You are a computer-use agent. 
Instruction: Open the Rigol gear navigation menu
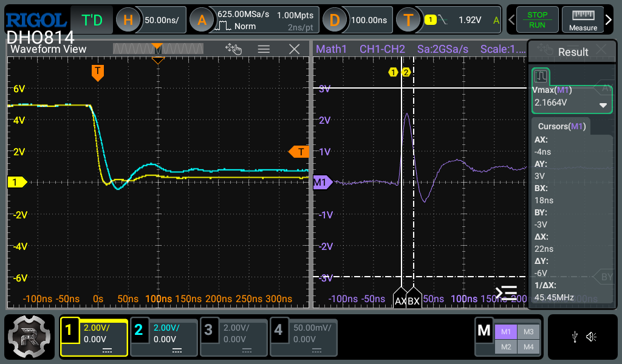click(x=29, y=337)
